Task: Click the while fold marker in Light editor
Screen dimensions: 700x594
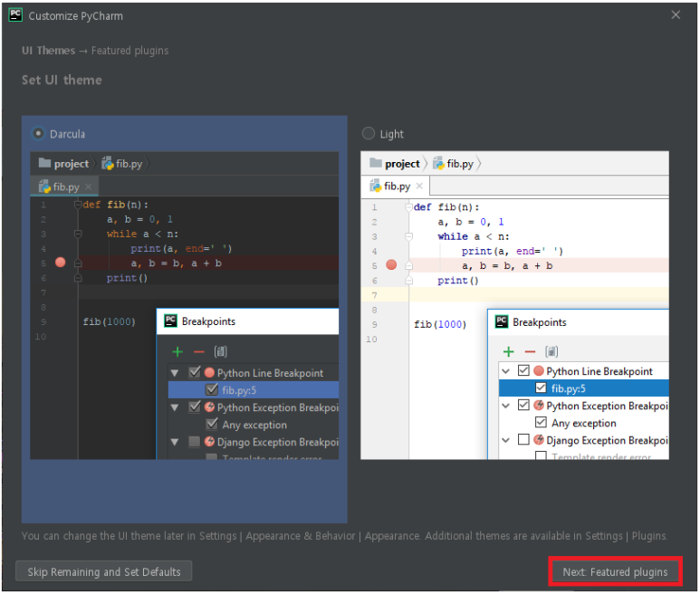Action: [x=409, y=236]
